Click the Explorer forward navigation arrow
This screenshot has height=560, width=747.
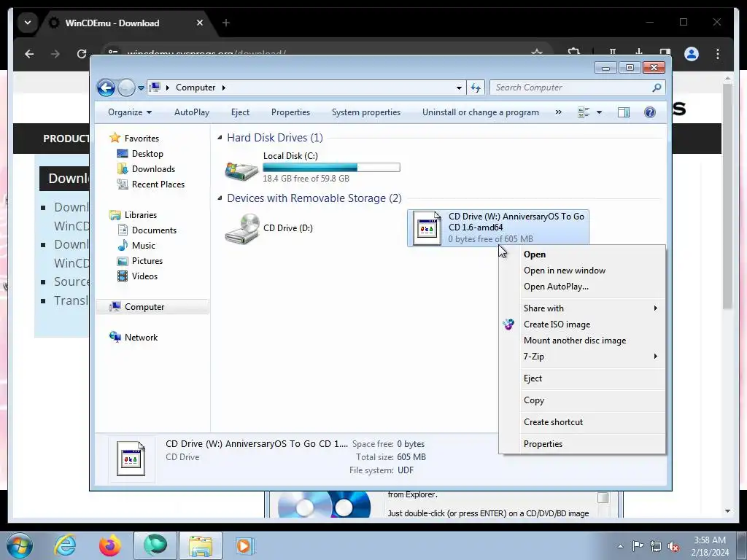click(x=126, y=87)
